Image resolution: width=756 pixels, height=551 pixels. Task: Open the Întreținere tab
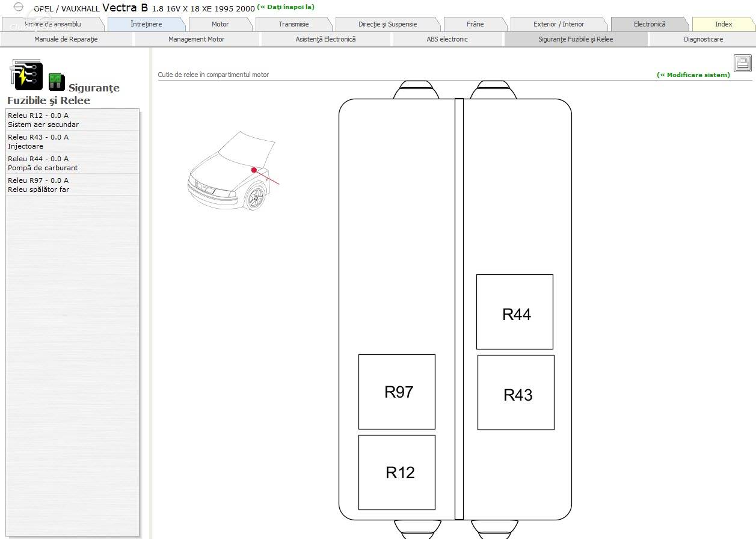[146, 24]
